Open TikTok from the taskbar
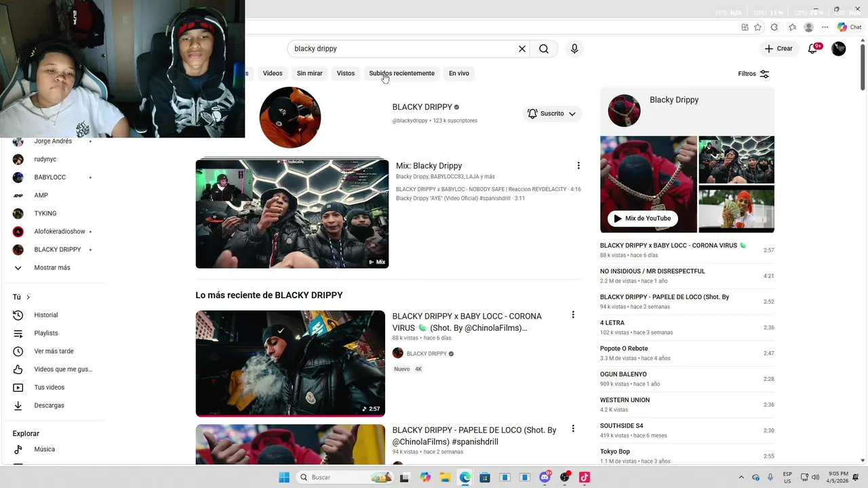 tap(584, 477)
